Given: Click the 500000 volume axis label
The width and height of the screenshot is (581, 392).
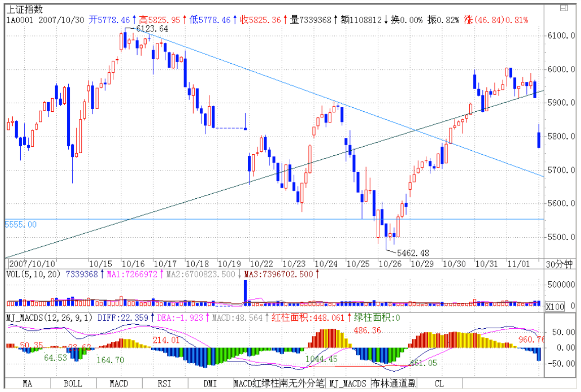Looking at the screenshot, I should [561, 285].
